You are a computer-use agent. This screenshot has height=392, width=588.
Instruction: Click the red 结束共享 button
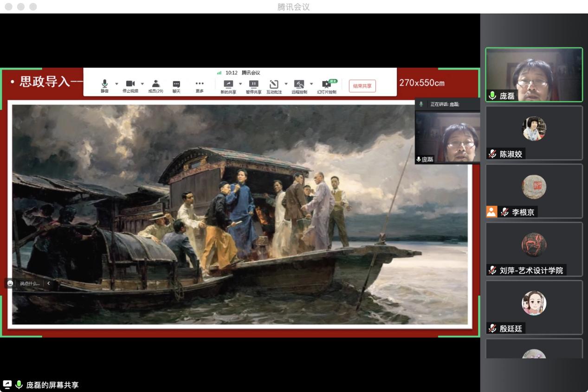pos(362,86)
